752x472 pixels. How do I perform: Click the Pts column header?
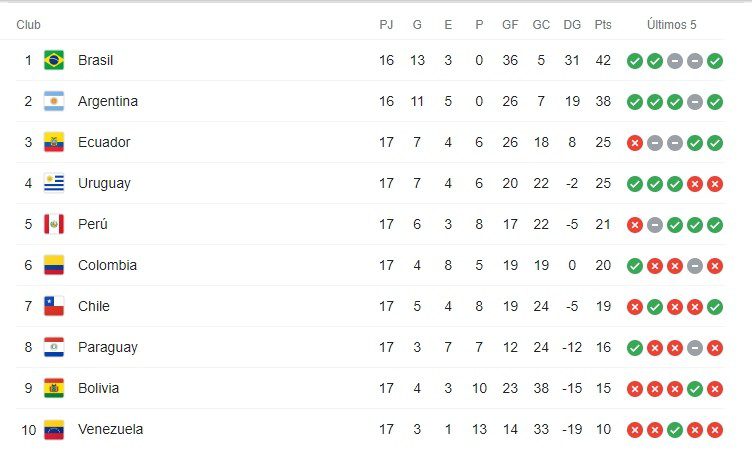(603, 25)
